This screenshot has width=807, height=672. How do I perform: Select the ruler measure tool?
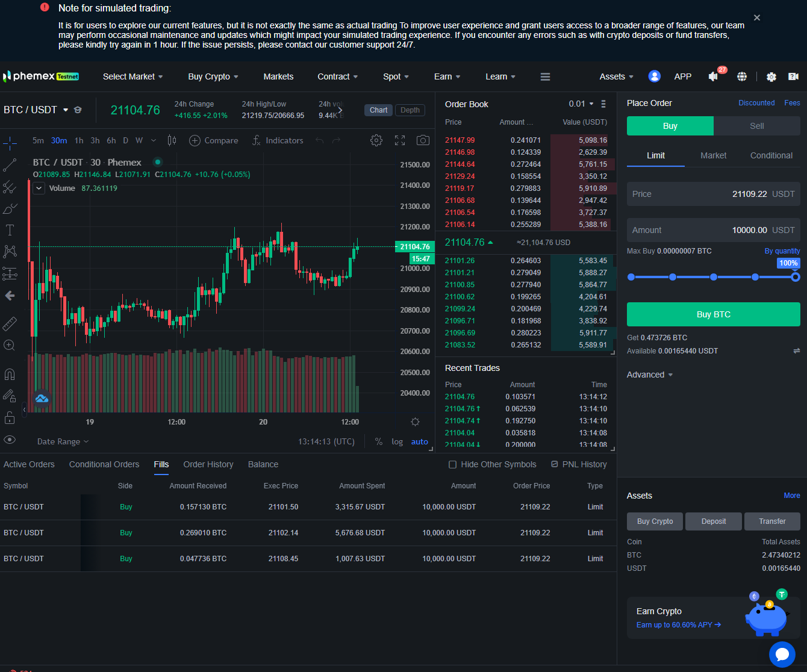click(x=10, y=324)
